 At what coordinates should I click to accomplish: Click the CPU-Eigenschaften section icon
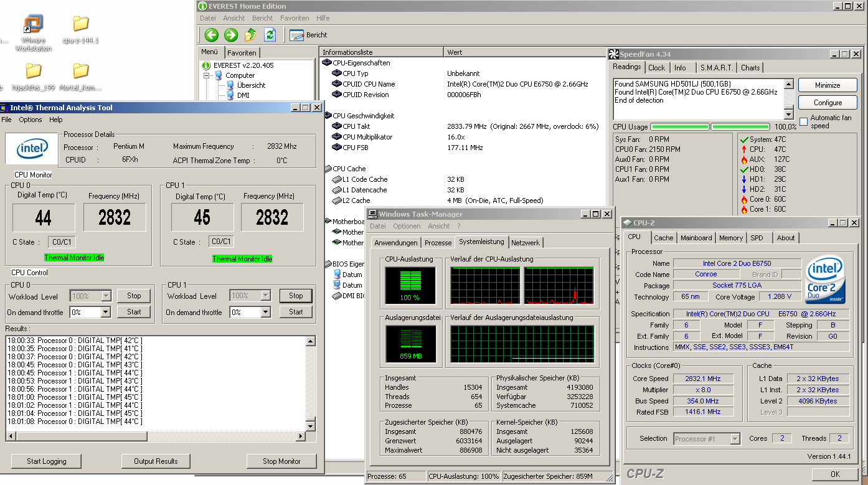pos(327,63)
